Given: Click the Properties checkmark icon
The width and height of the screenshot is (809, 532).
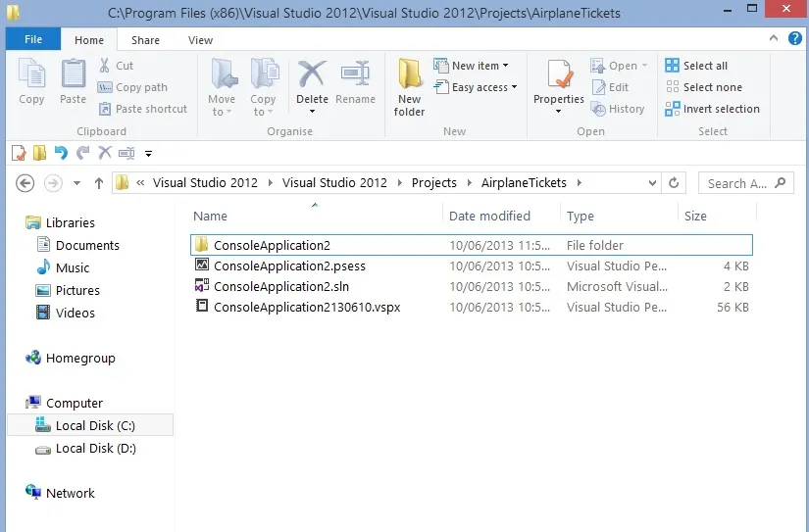Looking at the screenshot, I should click(x=559, y=73).
